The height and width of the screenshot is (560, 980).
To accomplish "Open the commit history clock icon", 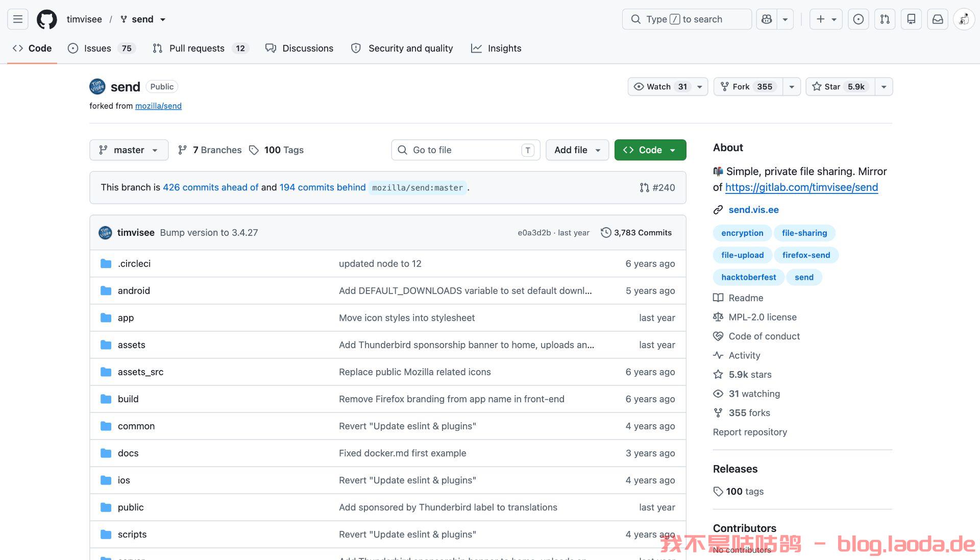I will tap(606, 233).
